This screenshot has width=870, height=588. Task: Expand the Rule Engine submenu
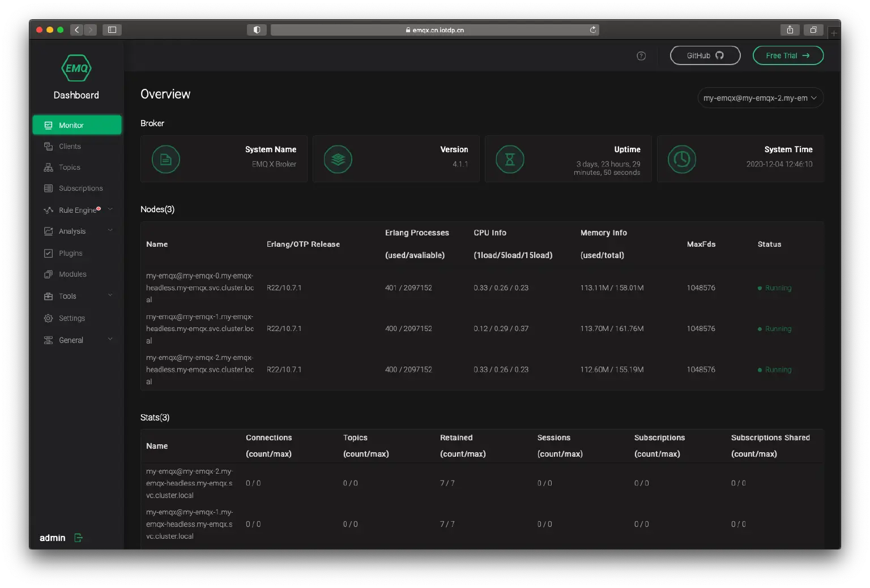[x=110, y=209]
